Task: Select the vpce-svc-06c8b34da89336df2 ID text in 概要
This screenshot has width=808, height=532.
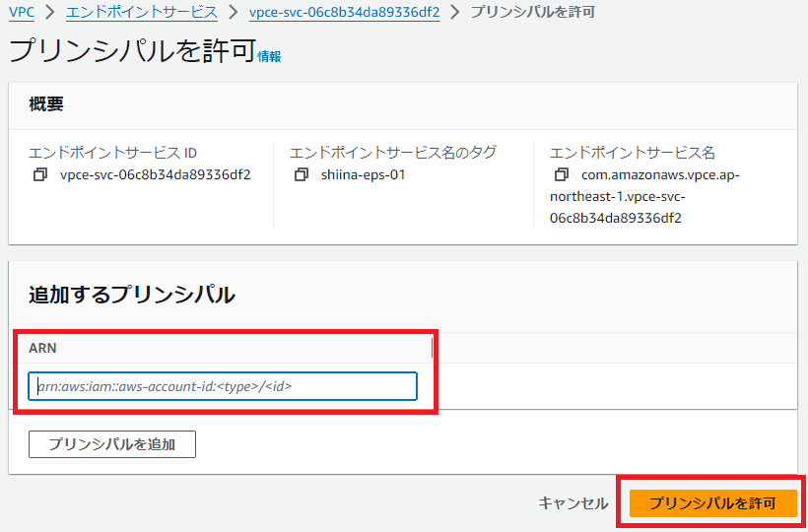Action: pyautogui.click(x=156, y=175)
